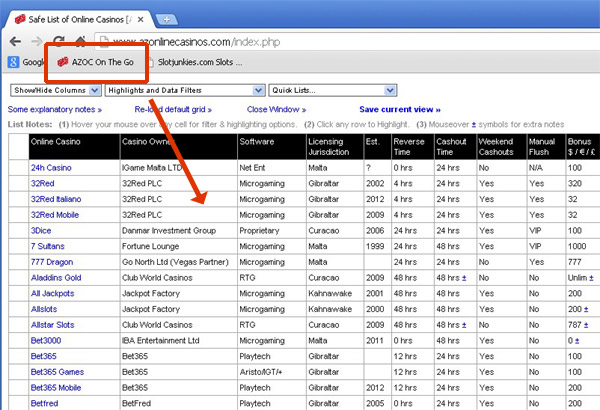Click the ± symbol in Allstar Slots cashout
600x410 pixels.
[x=464, y=325]
